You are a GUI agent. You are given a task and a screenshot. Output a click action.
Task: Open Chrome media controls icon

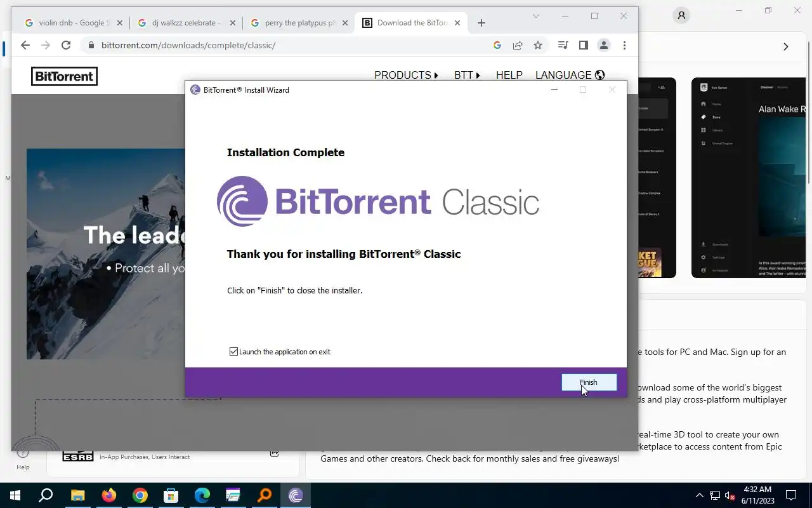click(563, 45)
